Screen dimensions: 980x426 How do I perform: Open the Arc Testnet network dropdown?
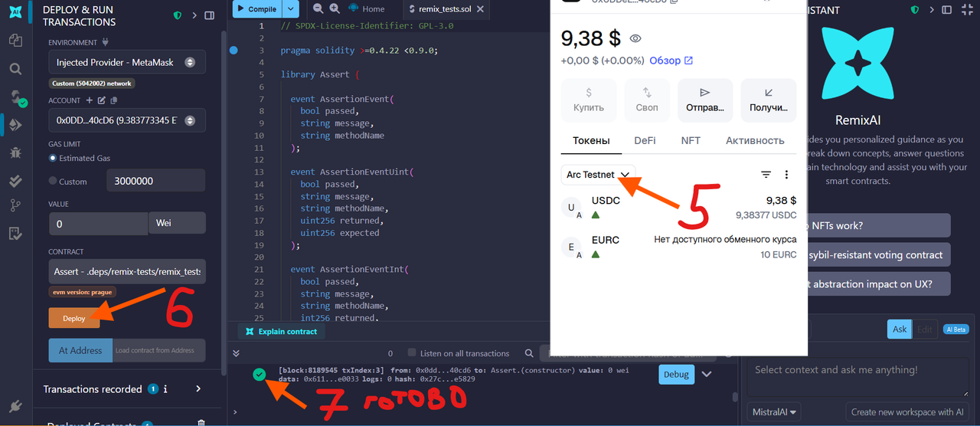[x=598, y=175]
